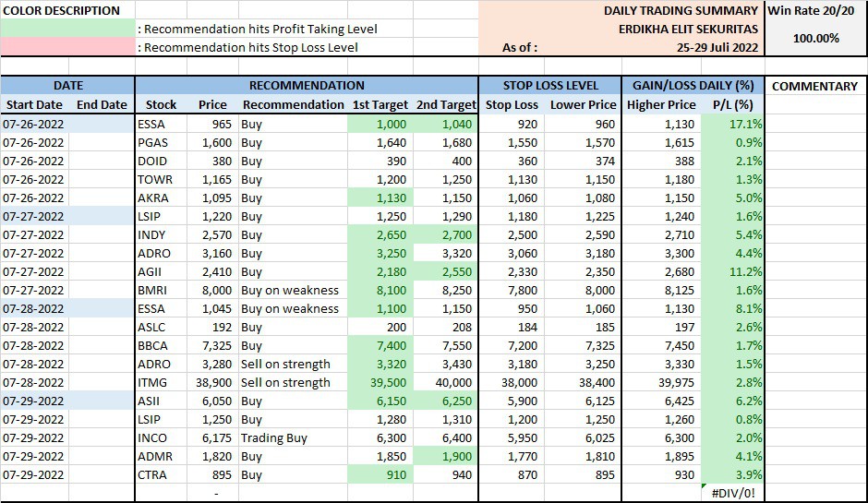Click the green Profit Taking legend swatch

click(67, 29)
